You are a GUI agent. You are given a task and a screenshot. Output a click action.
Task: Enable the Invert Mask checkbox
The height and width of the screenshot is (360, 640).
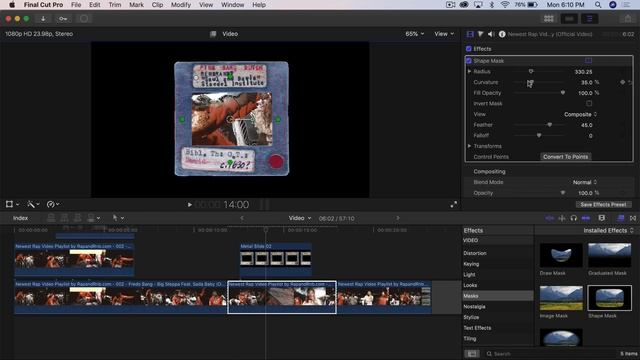coord(589,104)
